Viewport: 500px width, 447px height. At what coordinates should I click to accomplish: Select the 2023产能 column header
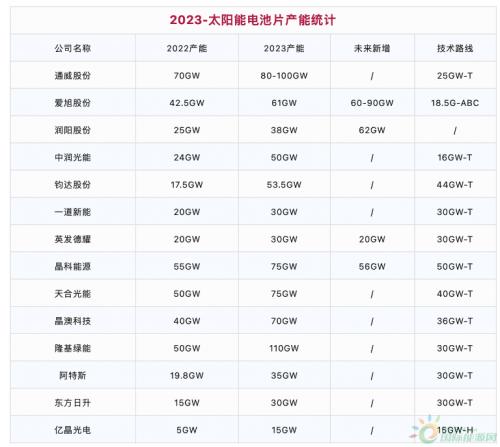[x=284, y=48]
